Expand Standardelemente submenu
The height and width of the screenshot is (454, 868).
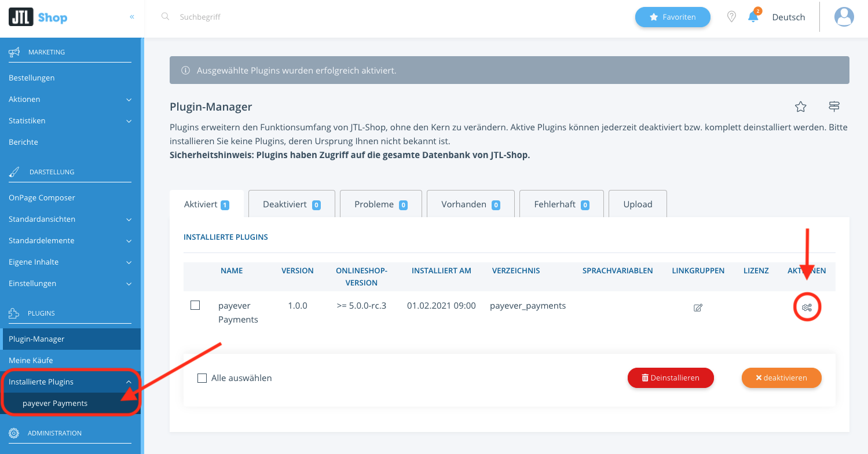[70, 240]
